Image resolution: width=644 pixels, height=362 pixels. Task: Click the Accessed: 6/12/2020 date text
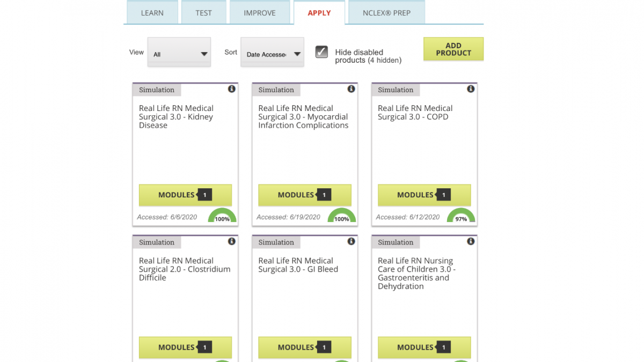[408, 217]
